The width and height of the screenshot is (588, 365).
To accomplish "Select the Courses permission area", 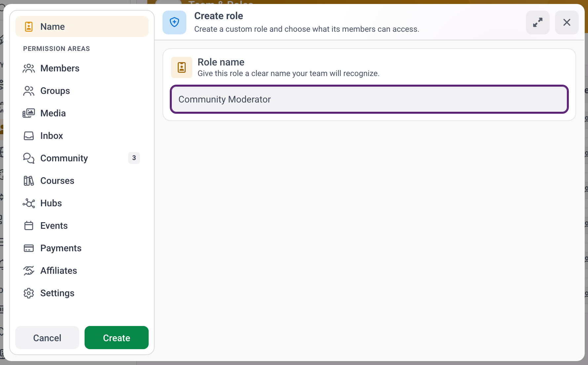I will tap(82, 181).
